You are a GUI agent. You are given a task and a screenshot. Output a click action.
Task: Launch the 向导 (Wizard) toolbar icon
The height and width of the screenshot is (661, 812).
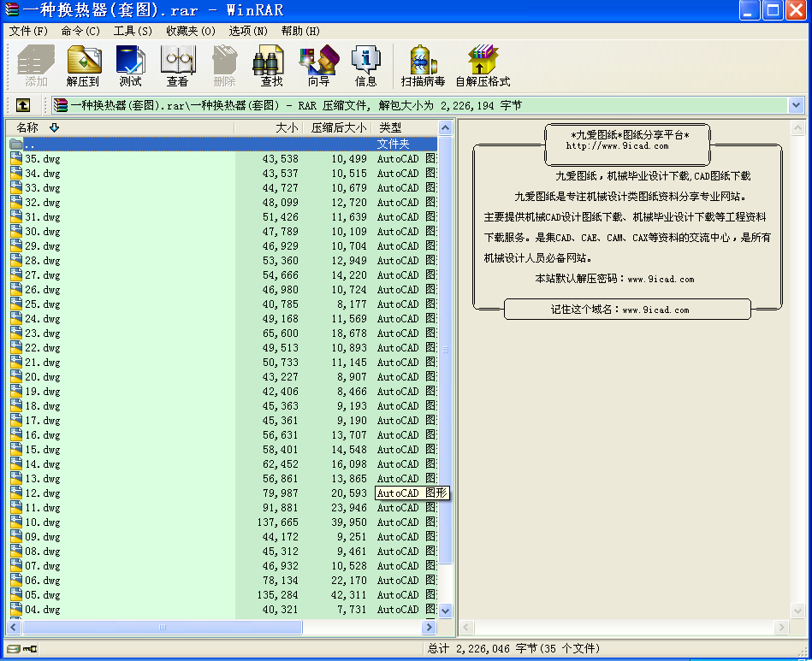(x=318, y=66)
